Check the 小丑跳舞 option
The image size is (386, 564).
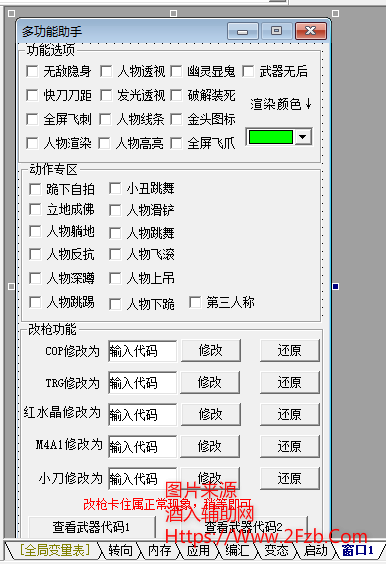point(115,188)
